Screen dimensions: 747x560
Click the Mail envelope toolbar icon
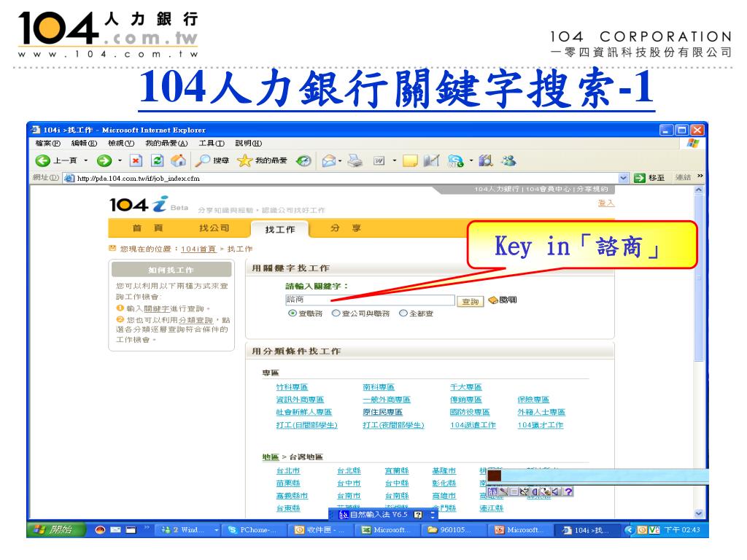click(329, 161)
